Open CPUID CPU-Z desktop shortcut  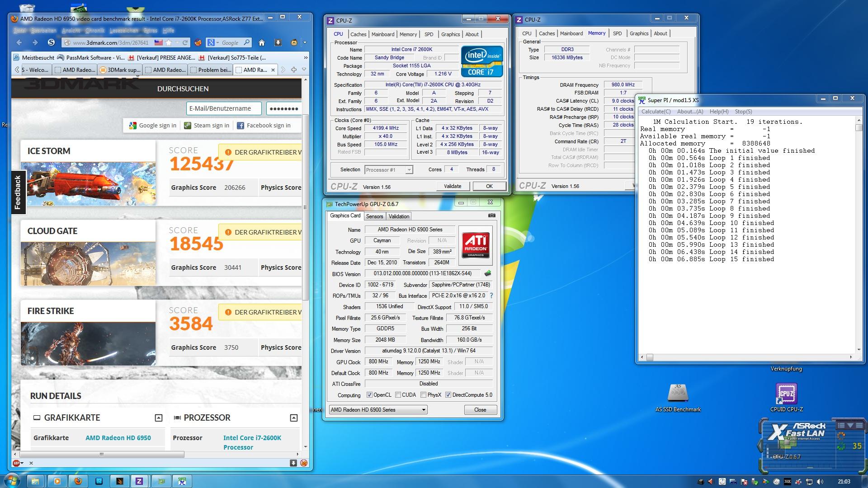[787, 398]
